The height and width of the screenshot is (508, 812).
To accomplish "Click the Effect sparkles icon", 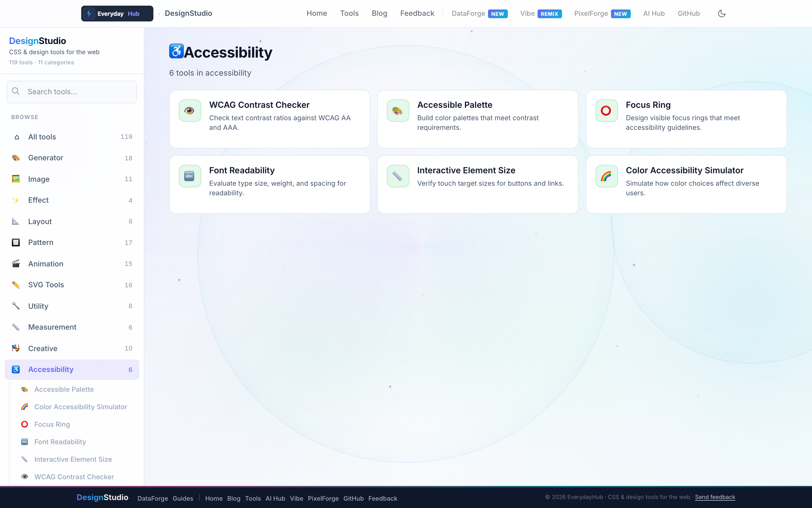I will 16,200.
